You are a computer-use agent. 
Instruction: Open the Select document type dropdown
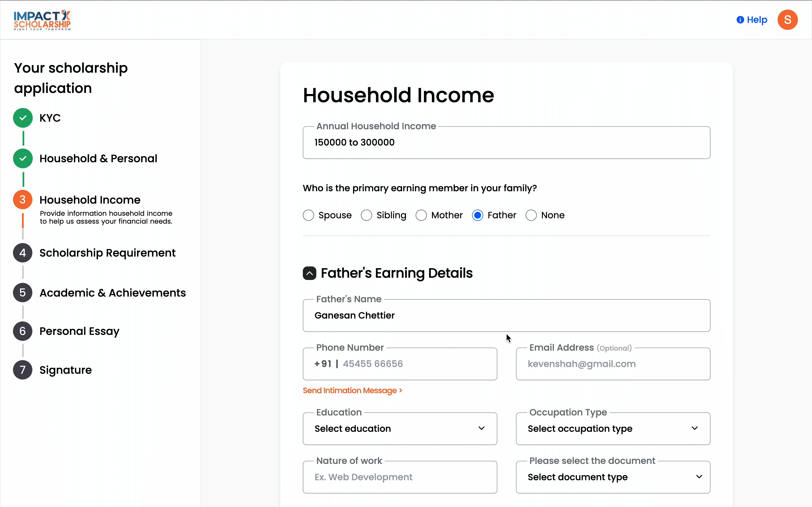(613, 477)
